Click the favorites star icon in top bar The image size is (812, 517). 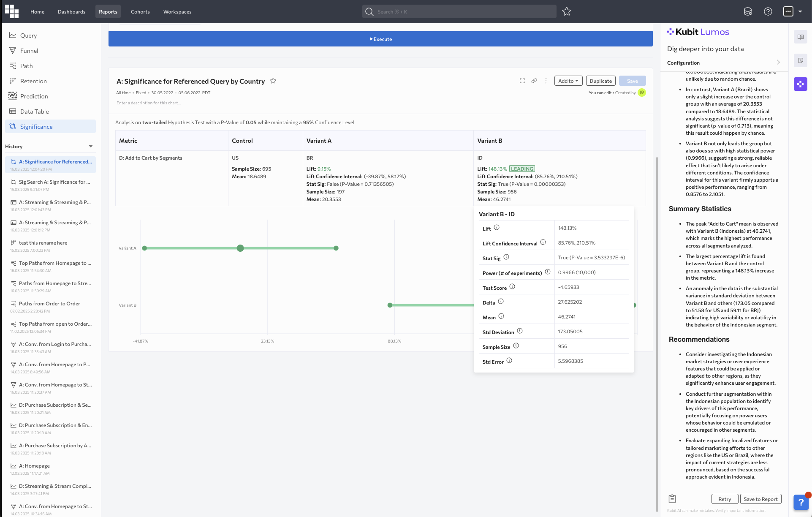click(x=567, y=12)
